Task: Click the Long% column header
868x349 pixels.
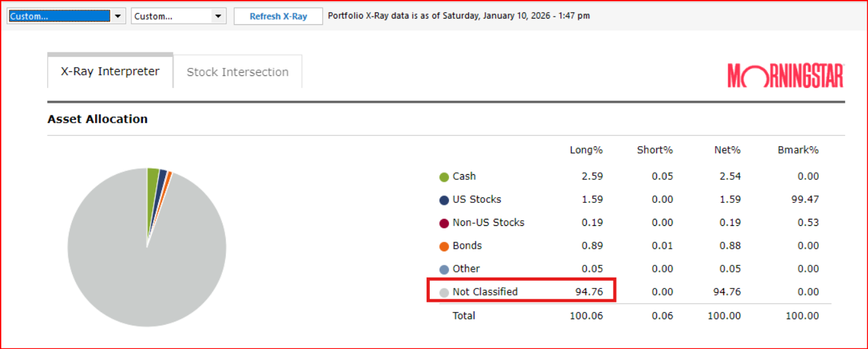Action: click(586, 150)
